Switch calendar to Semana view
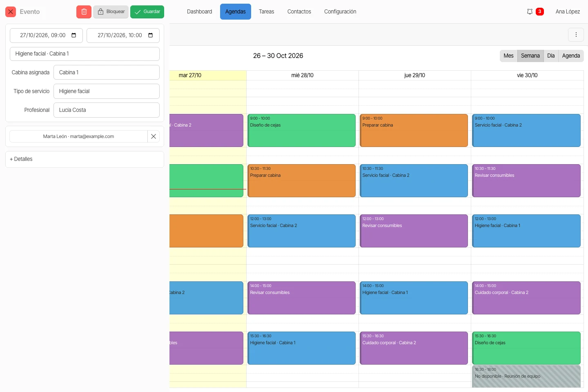 pyautogui.click(x=530, y=56)
